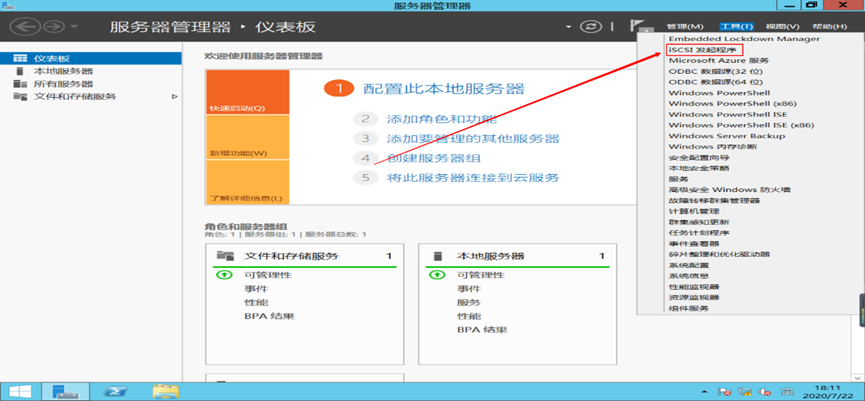The image size is (865, 401).
Task: Click 服务 row in the 本地服务器 tile
Action: (x=469, y=302)
